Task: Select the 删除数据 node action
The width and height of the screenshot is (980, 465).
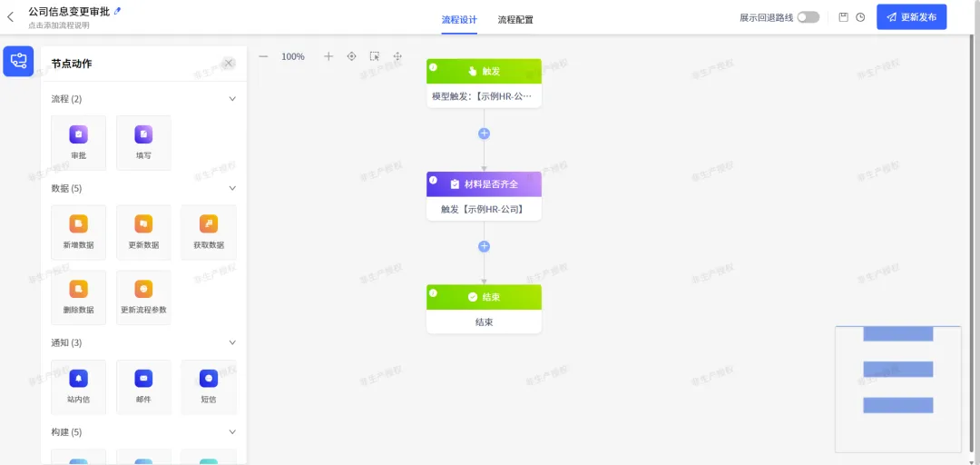Action: tap(79, 297)
